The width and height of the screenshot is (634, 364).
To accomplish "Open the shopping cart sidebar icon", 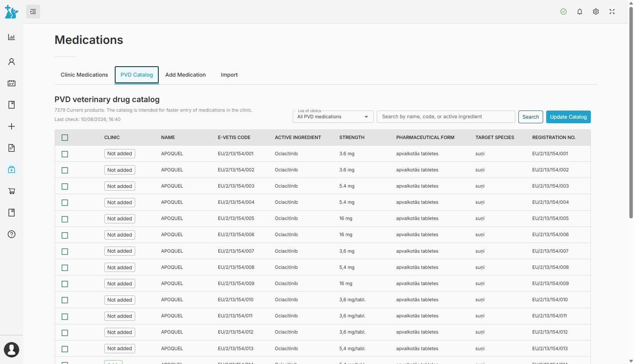I will click(x=12, y=191).
